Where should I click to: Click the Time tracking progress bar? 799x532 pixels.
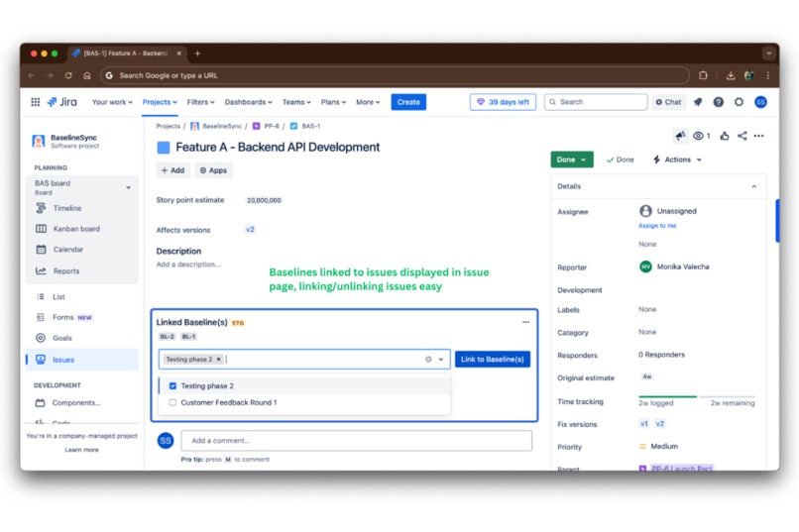[x=697, y=396]
